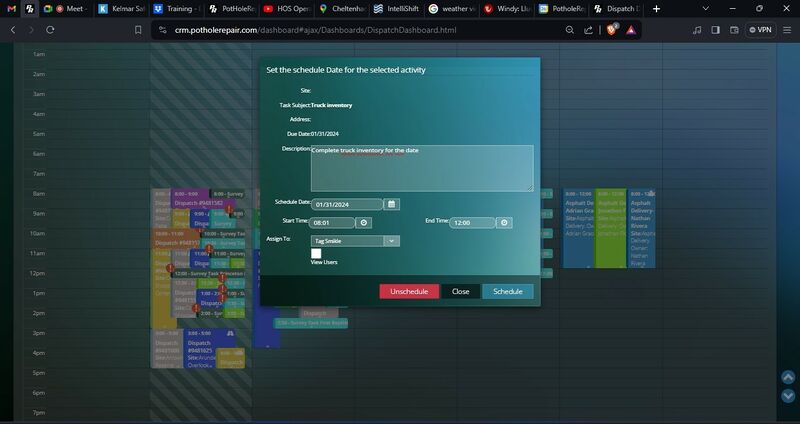Switch to the Kelmar Saf tab
This screenshot has width=800, height=424.
click(121, 9)
